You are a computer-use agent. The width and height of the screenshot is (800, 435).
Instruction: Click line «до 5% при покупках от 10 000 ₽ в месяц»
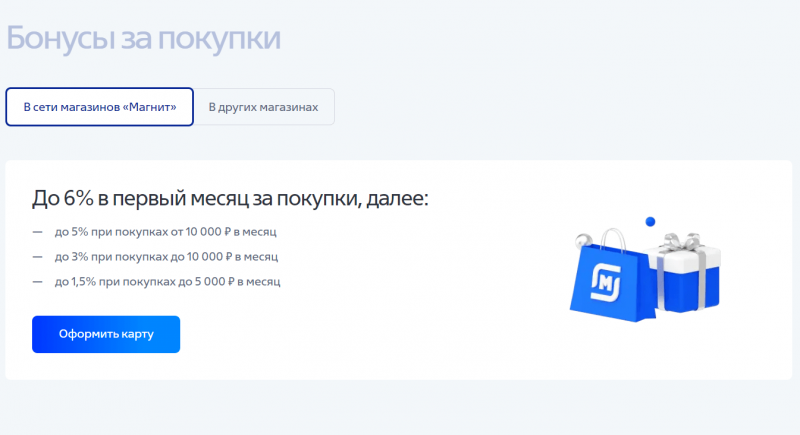tap(165, 232)
